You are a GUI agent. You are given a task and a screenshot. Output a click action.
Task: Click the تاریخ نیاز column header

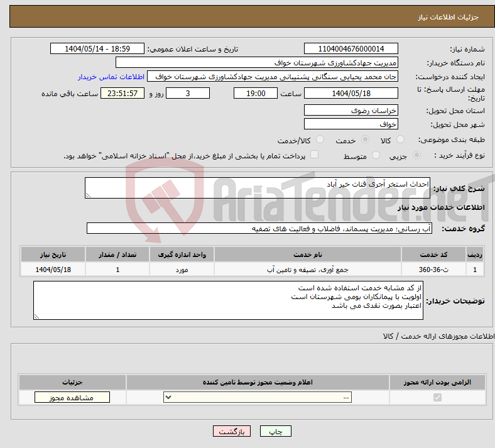click(x=53, y=254)
